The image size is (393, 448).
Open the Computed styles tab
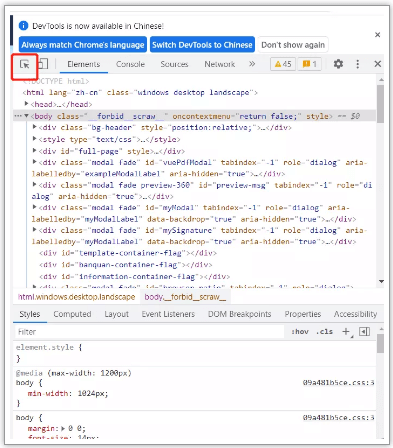coord(72,314)
